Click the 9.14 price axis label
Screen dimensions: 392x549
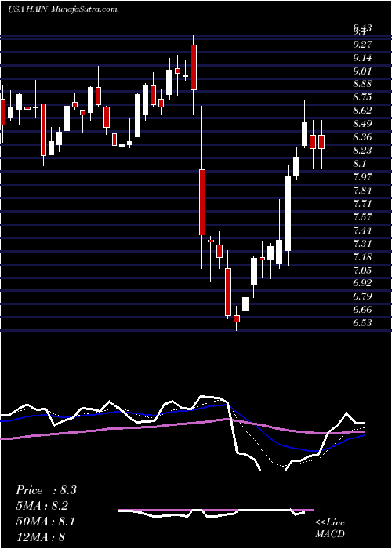click(362, 58)
